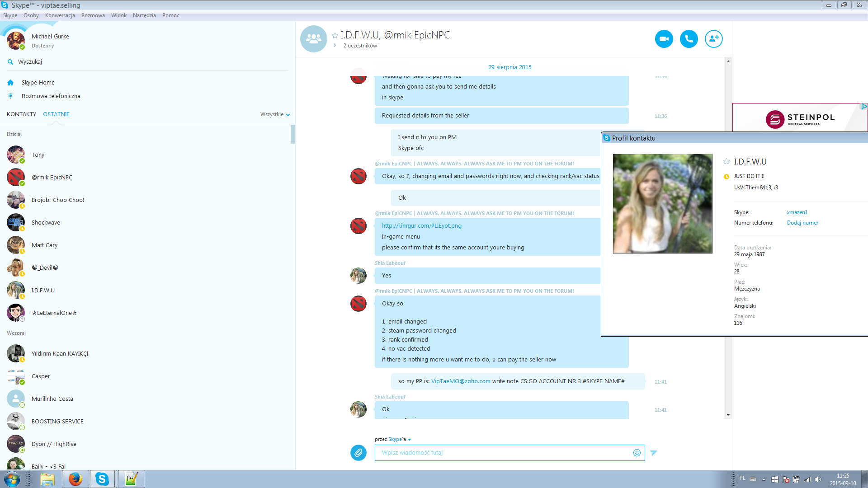The height and width of the screenshot is (488, 868).
Task: Select Yıldırım Kaan KAYIKÇI contact
Action: click(60, 354)
